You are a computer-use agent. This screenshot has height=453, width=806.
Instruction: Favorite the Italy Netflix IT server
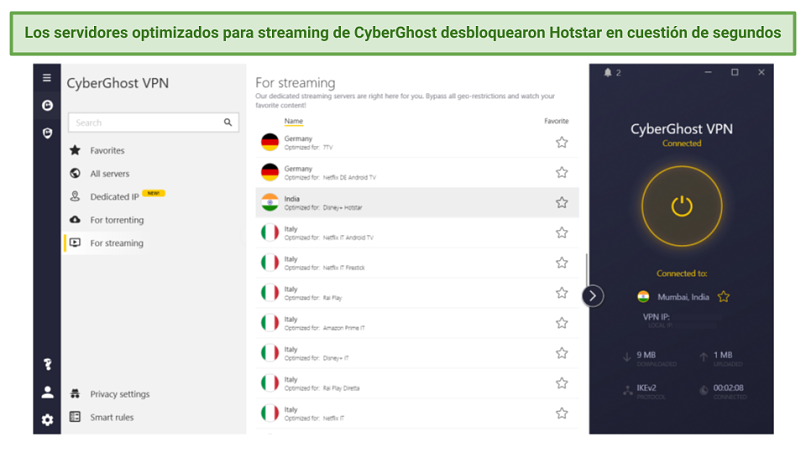coord(562,413)
